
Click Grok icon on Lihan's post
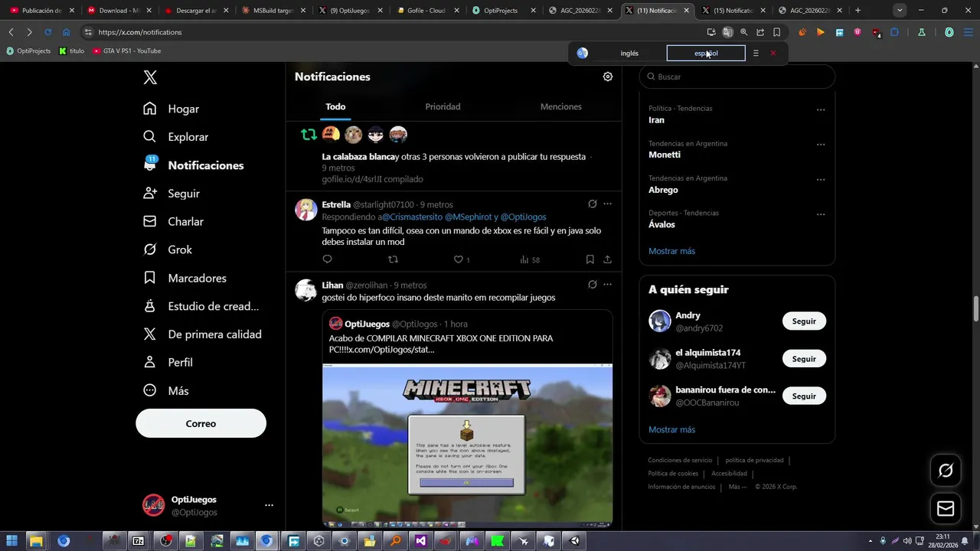[592, 285]
